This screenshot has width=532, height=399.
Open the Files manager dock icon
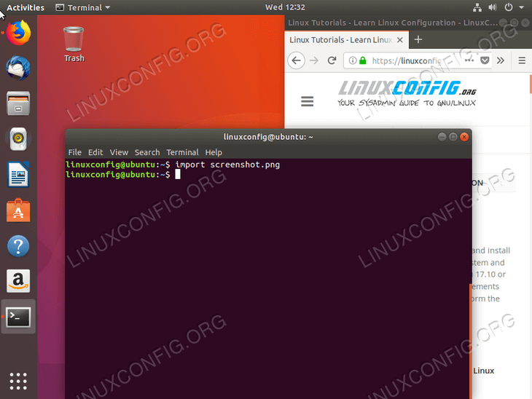point(18,103)
